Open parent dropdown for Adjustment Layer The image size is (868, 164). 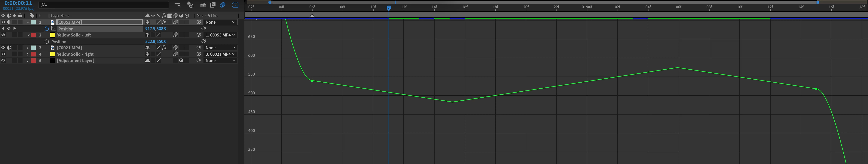point(220,60)
